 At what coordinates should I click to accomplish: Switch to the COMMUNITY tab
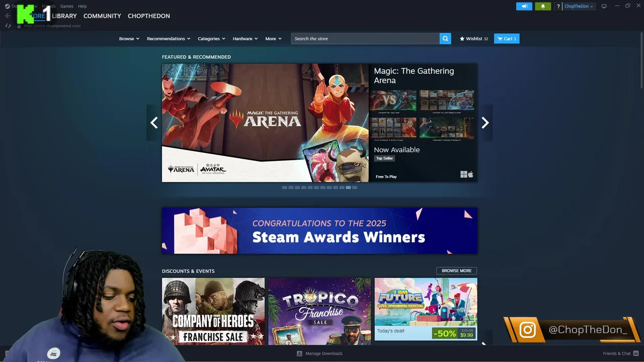[x=102, y=16]
